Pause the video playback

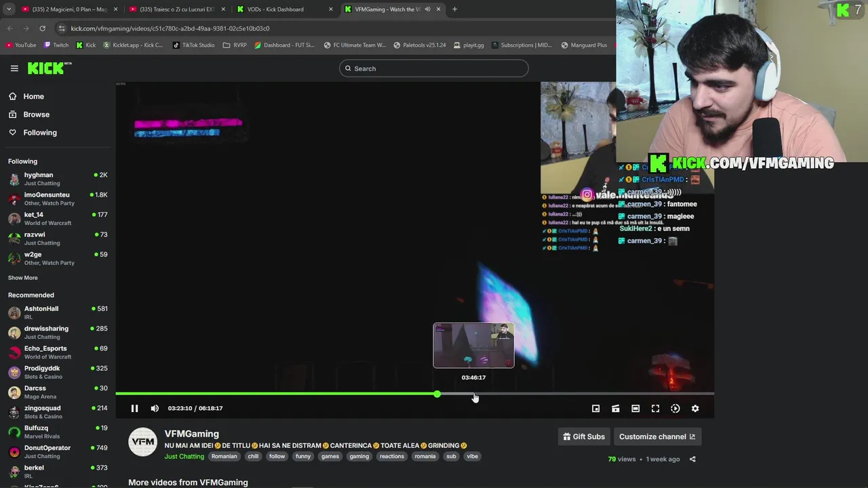pos(134,408)
